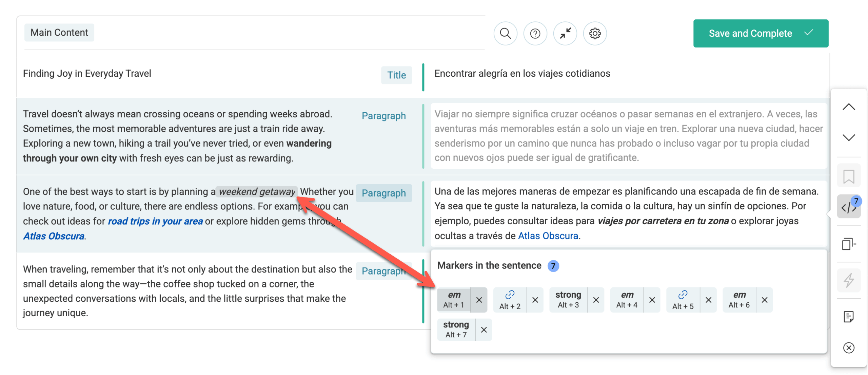The width and height of the screenshot is (868, 375).
Task: Click the downward chevron in the sidebar
Action: 849,137
